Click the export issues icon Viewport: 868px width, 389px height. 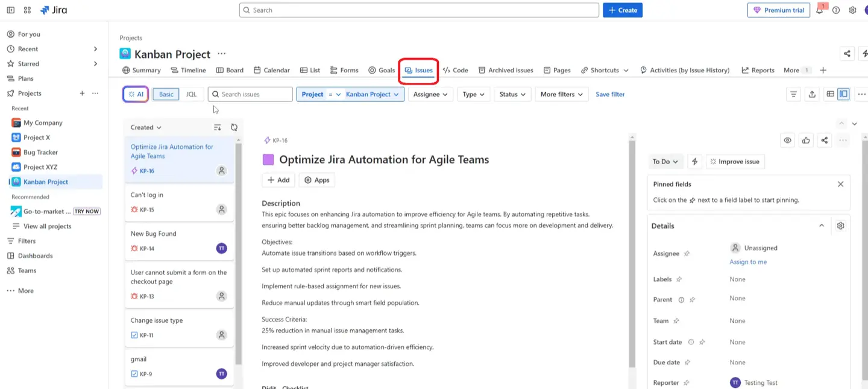(813, 94)
